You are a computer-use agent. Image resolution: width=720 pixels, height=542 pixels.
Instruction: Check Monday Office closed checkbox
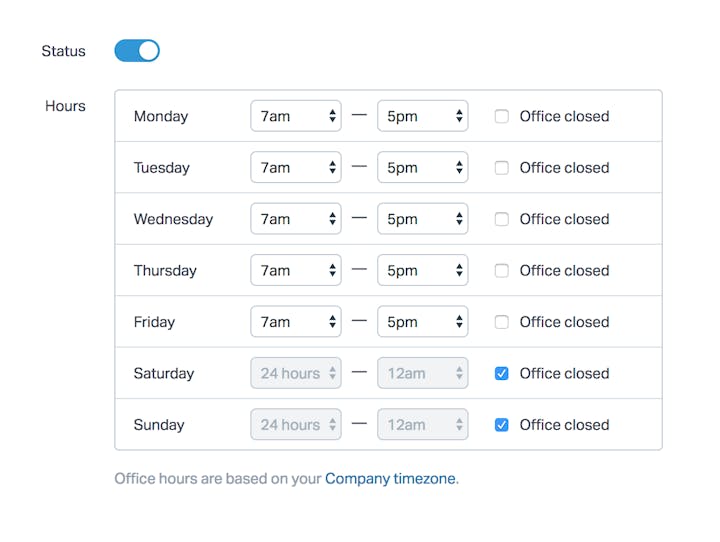click(502, 116)
